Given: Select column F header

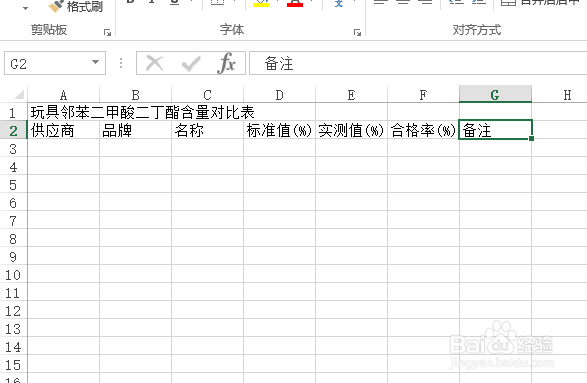Looking at the screenshot, I should pos(423,94).
